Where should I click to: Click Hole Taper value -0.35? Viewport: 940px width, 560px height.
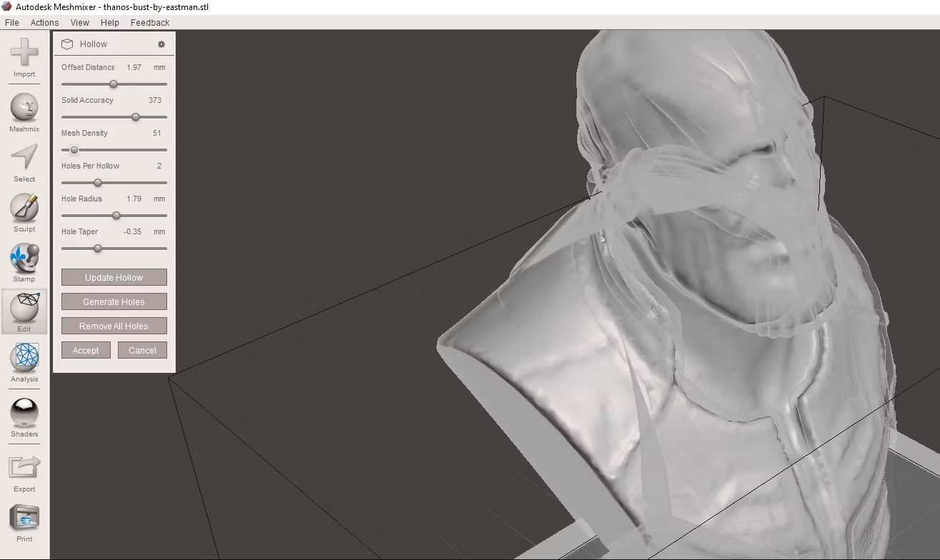(132, 231)
